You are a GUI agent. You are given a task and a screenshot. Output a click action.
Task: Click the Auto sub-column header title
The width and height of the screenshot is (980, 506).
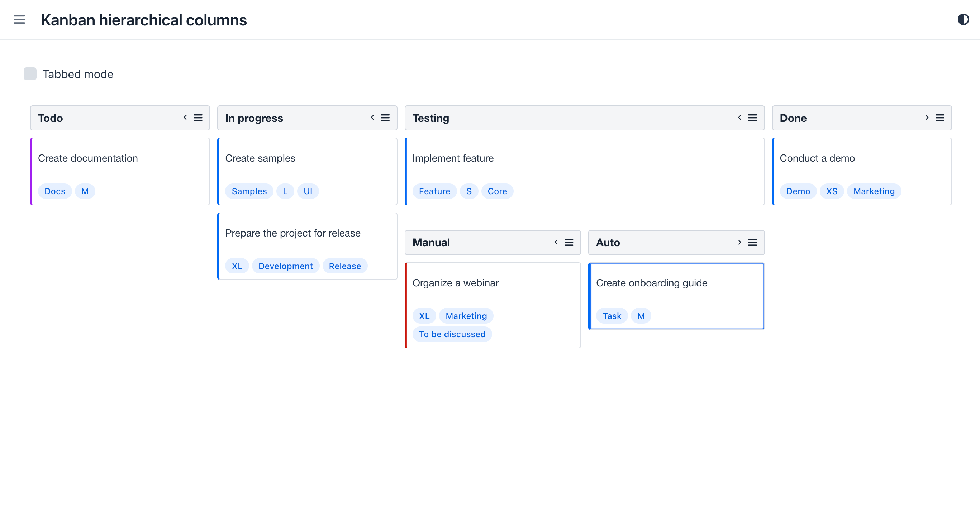click(x=608, y=242)
